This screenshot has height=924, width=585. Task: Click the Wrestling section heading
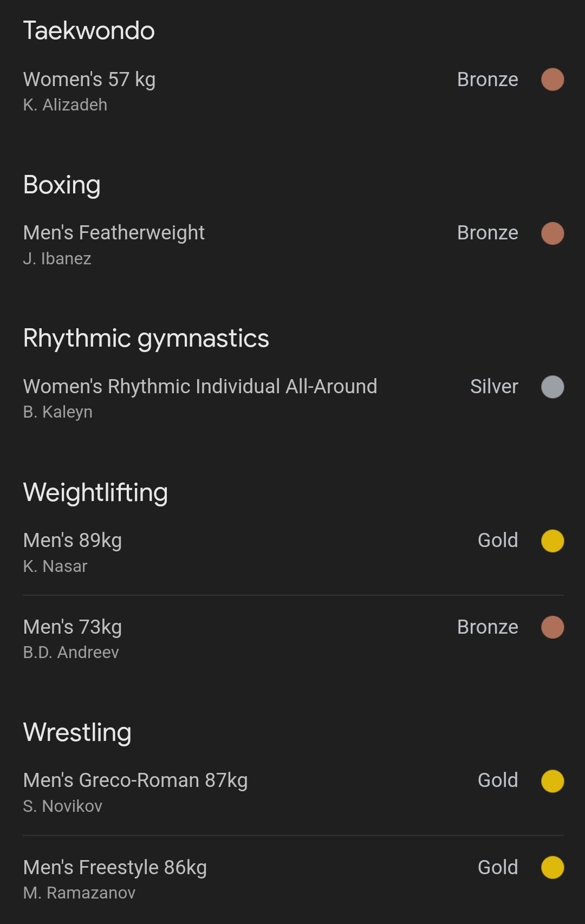coord(77,732)
